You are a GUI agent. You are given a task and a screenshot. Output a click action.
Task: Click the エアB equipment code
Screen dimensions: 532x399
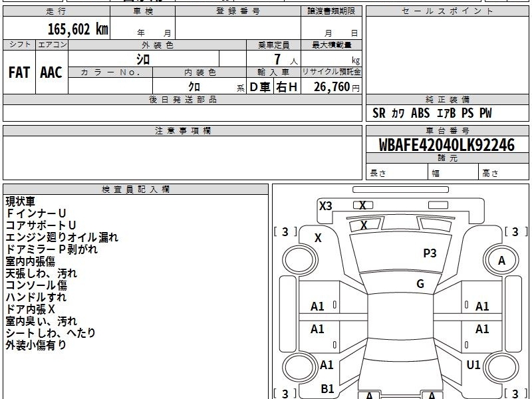[446, 113]
